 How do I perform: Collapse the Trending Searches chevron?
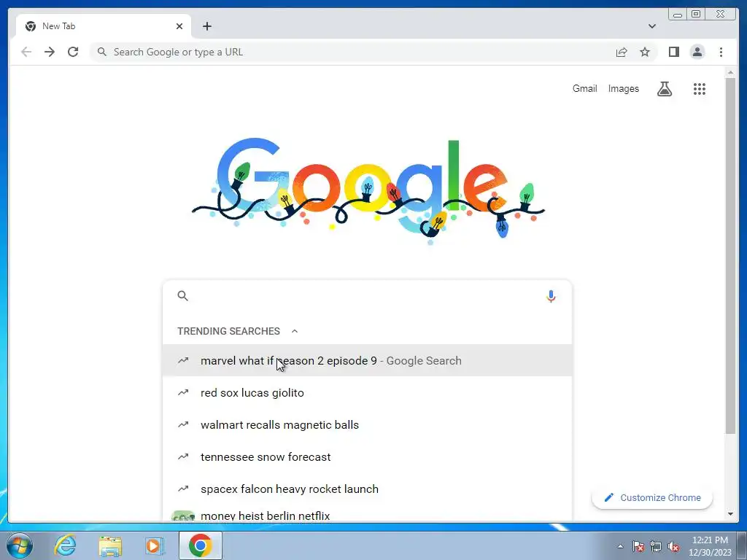coord(295,331)
